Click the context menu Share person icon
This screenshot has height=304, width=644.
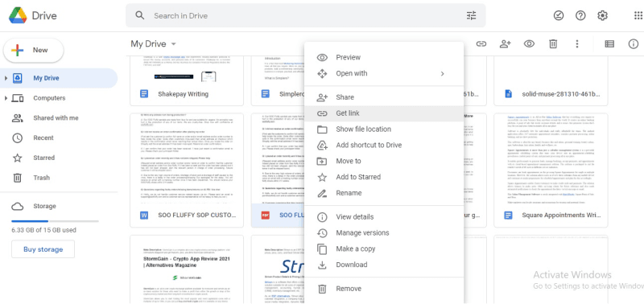point(322,97)
